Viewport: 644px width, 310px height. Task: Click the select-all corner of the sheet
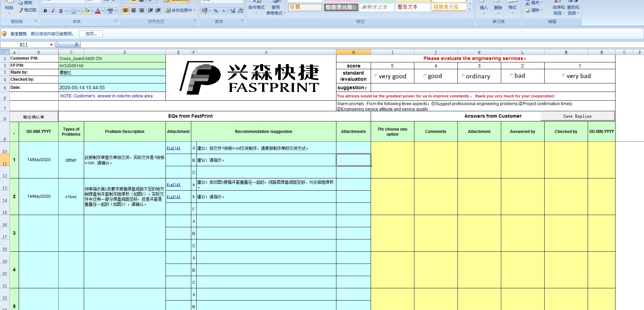point(5,52)
